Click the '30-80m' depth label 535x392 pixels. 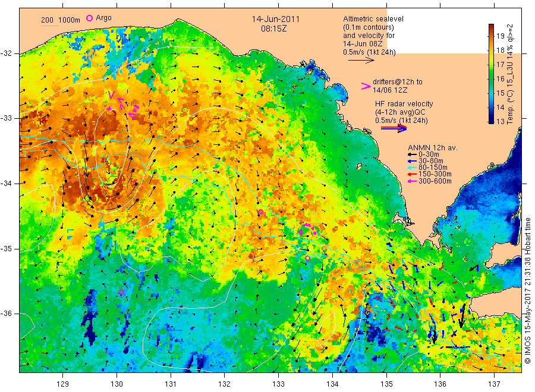pyautogui.click(x=430, y=161)
